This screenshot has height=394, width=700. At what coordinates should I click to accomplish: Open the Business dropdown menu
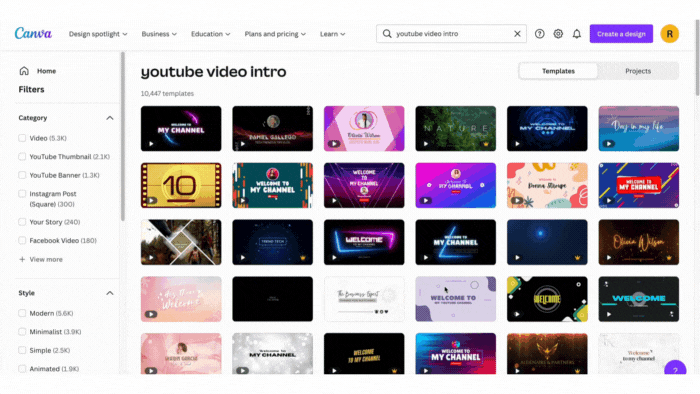click(x=159, y=34)
